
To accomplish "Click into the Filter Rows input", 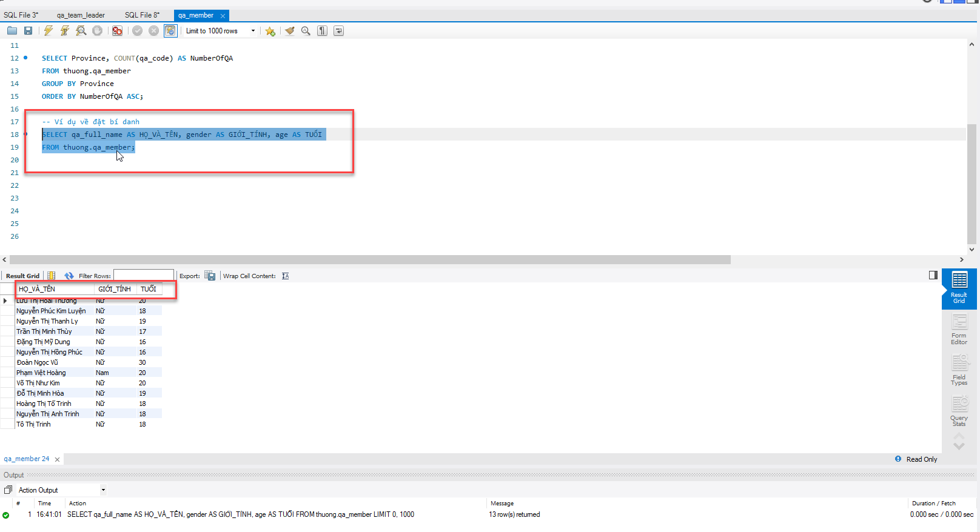I will click(144, 276).
